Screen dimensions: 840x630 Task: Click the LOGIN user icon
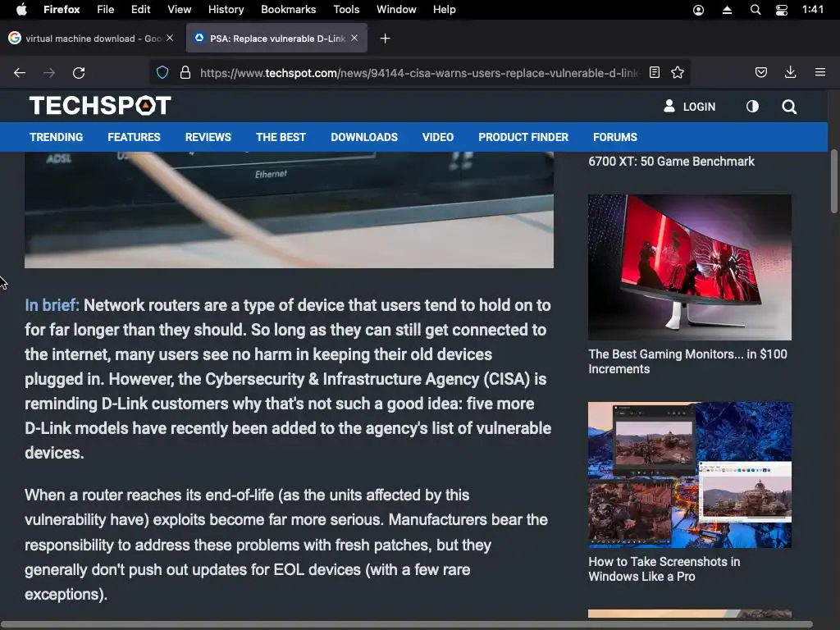pos(669,106)
